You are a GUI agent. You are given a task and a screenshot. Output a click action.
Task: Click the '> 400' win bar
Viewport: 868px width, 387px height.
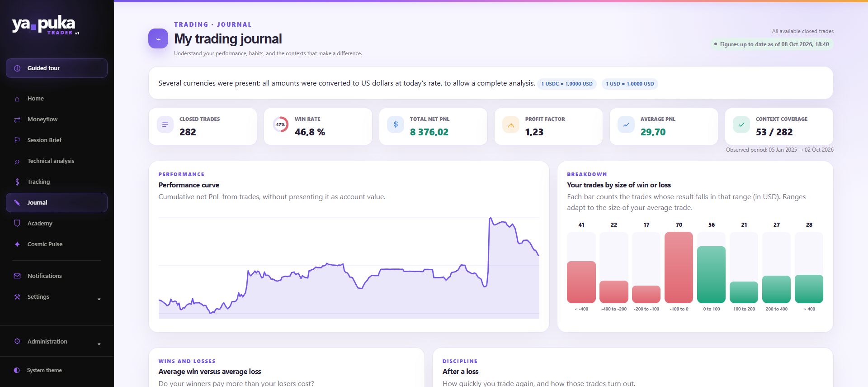click(809, 289)
